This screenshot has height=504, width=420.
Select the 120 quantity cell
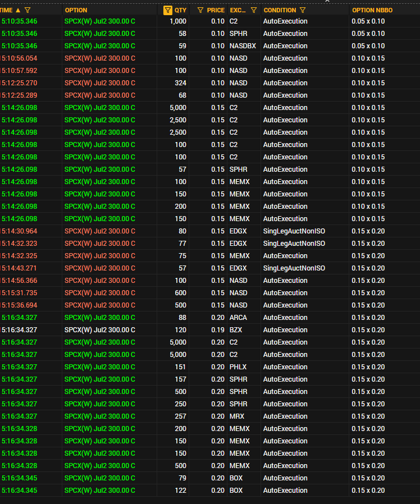[x=180, y=330]
